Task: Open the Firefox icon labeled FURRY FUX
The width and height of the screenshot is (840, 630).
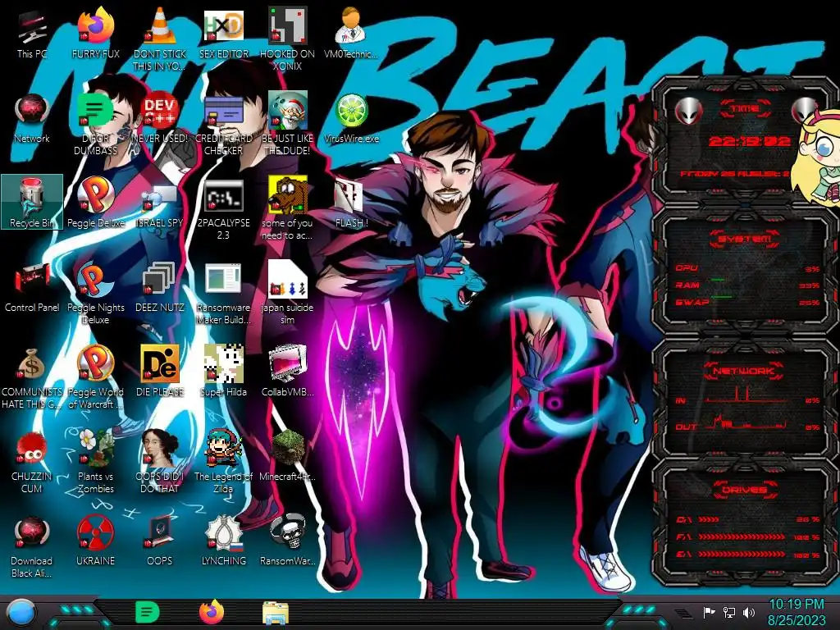Action: coord(95,34)
